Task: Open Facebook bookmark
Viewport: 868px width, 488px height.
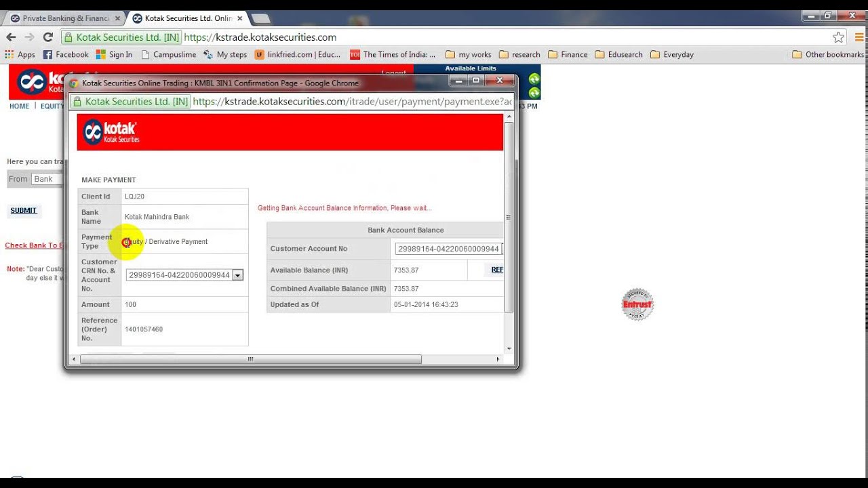Action: click(x=66, y=54)
